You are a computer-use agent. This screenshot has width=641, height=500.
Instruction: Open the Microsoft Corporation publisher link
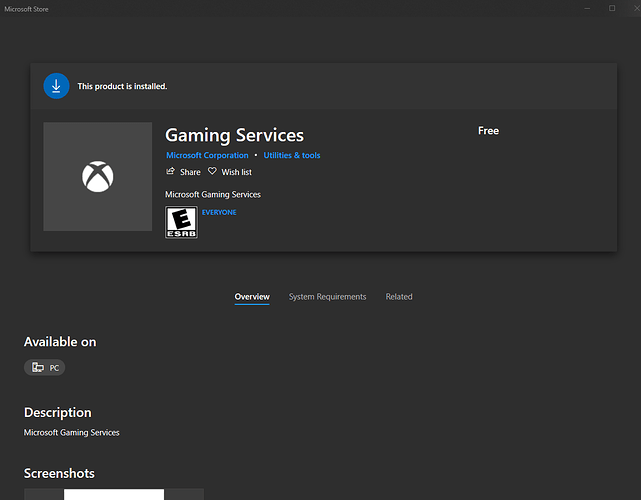coord(207,156)
